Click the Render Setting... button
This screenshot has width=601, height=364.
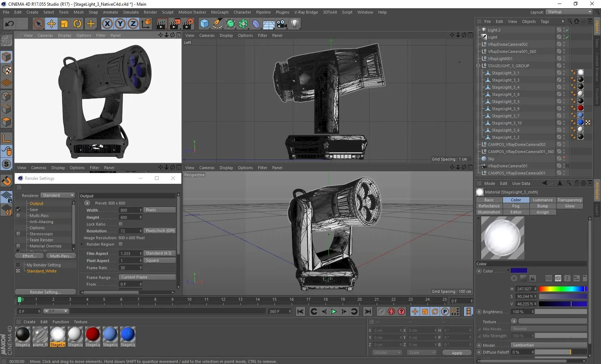[45, 292]
